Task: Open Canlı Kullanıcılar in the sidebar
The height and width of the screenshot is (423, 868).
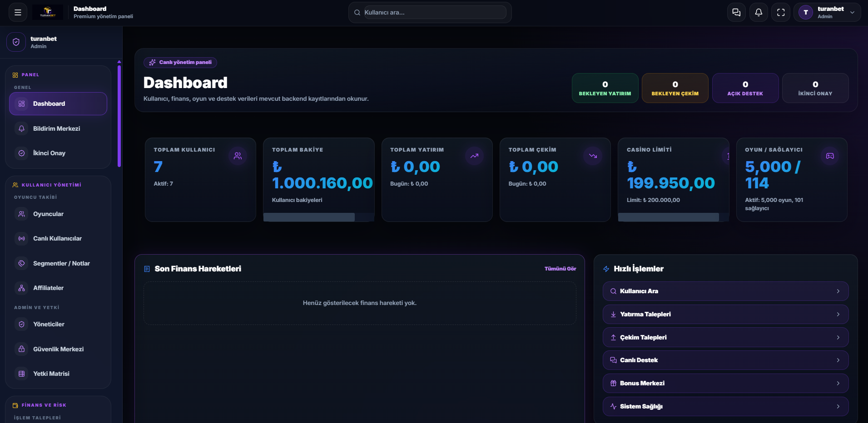Action: pos(58,238)
